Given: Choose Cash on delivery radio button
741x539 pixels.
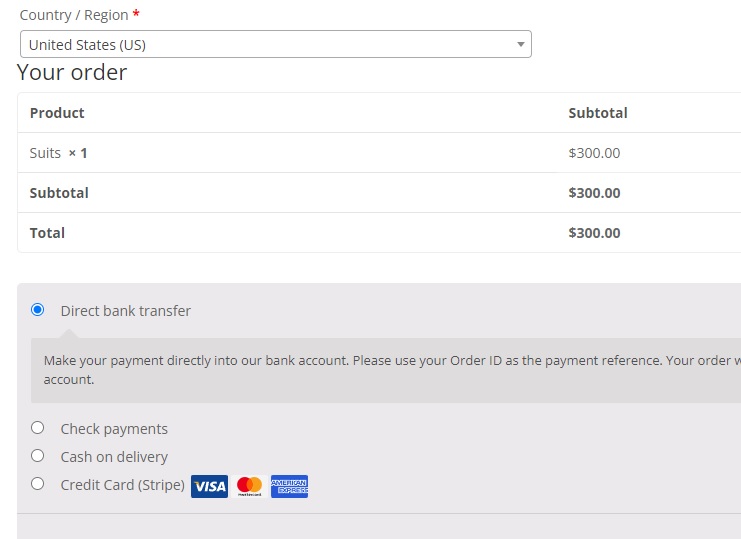Looking at the screenshot, I should (37, 456).
